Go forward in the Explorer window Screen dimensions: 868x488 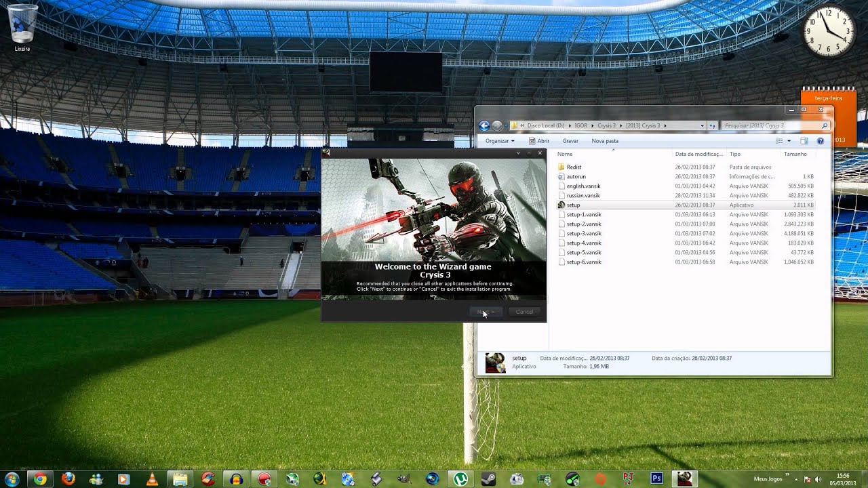(x=498, y=125)
